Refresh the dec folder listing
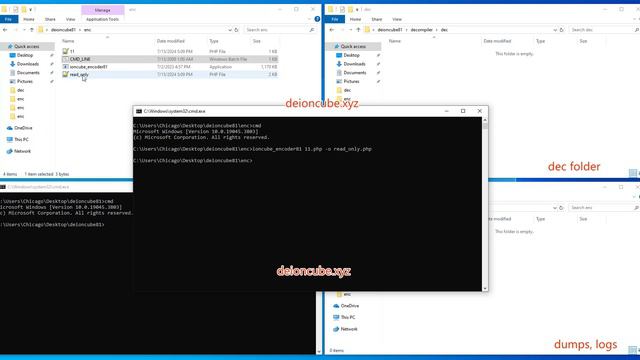Screen dimensions: 640x360 point(561,30)
